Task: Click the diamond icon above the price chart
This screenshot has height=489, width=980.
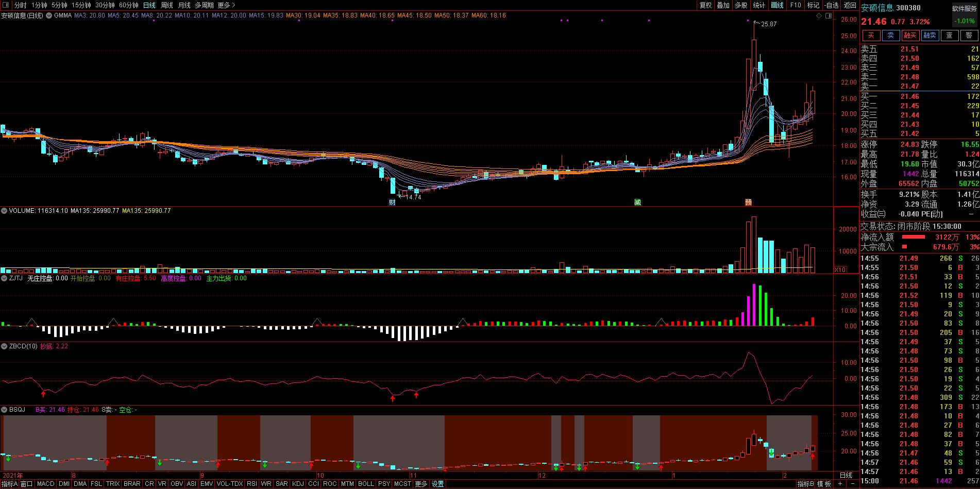Action: (819, 16)
